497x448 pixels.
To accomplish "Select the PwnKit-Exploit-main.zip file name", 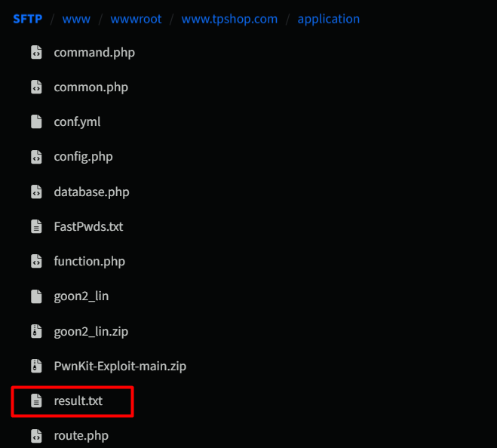I will [x=120, y=367].
